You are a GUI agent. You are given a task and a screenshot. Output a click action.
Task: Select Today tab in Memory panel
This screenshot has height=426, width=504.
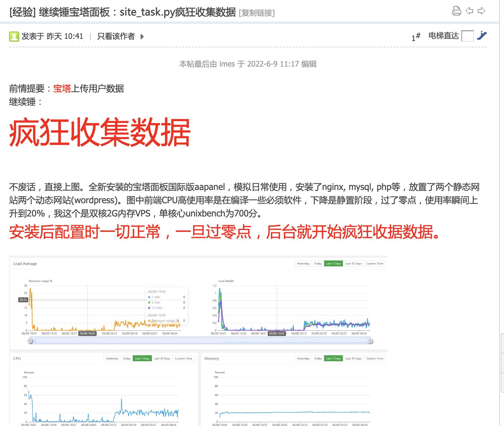pyautogui.click(x=318, y=358)
